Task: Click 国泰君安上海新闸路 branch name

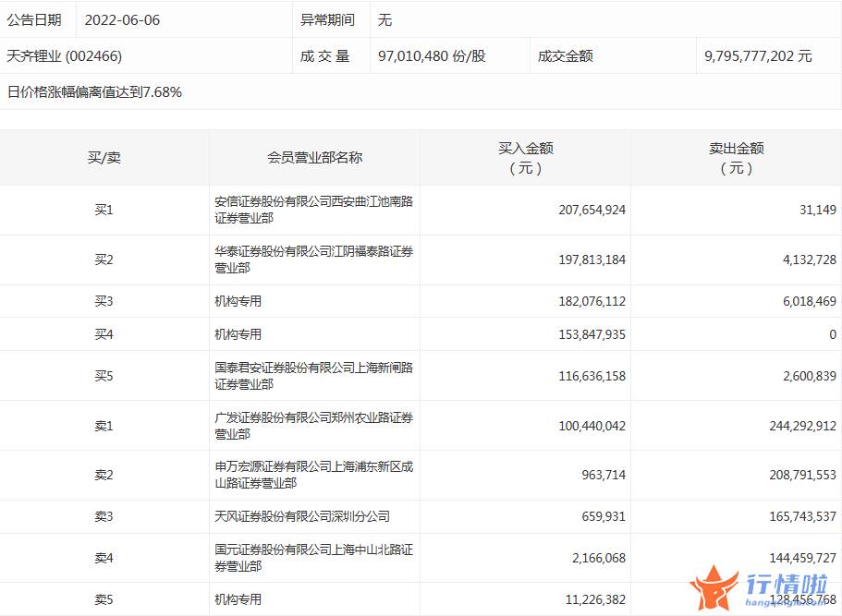Action: pos(313,376)
